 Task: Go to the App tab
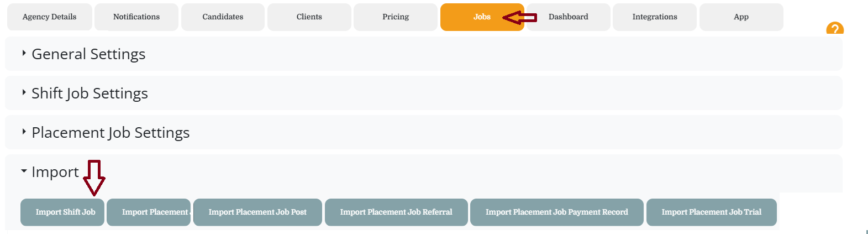click(x=741, y=17)
